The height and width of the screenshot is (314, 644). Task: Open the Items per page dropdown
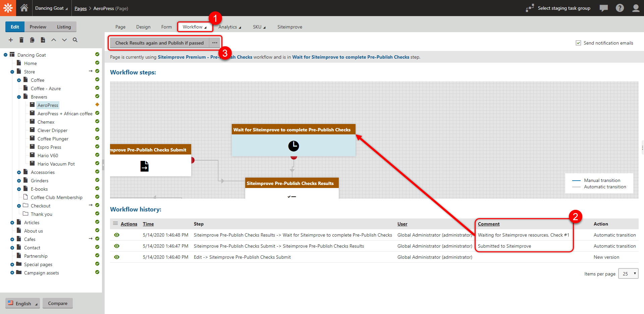pos(628,273)
